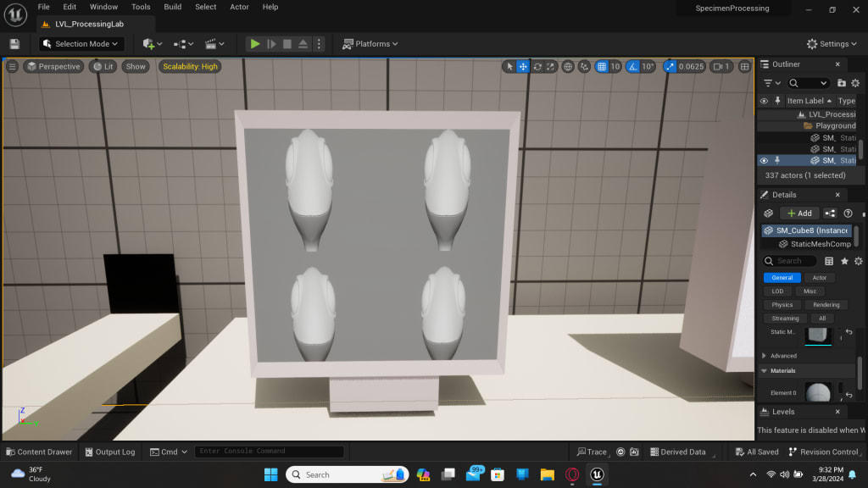868x488 pixels.
Task: Collapse the Materials section
Action: point(764,371)
